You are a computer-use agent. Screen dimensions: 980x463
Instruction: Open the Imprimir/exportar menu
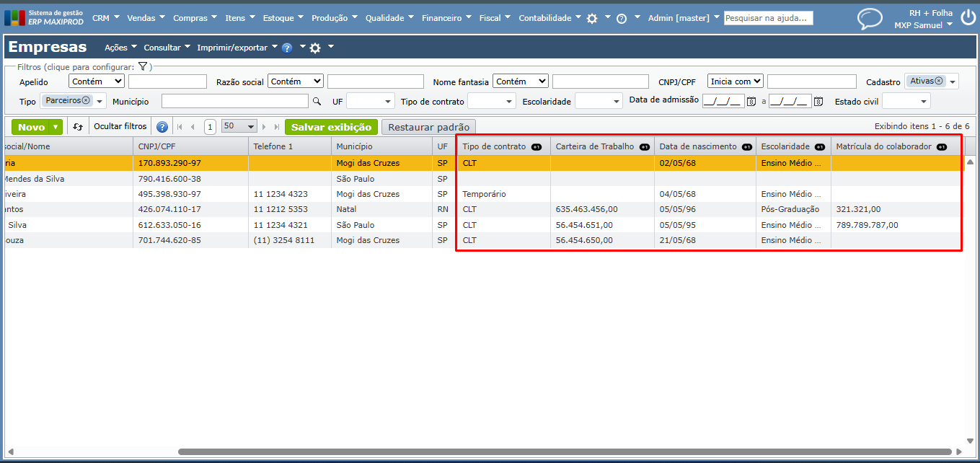237,48
